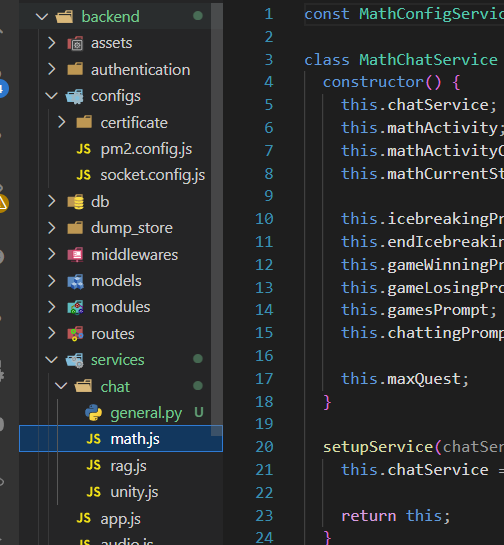Collapse the backend folder chevron

[x=42, y=16]
